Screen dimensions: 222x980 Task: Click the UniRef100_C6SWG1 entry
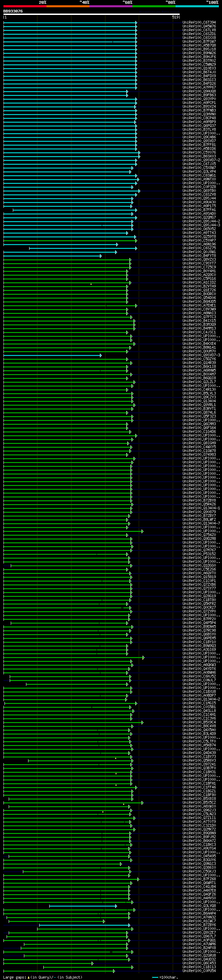[x=199, y=175]
